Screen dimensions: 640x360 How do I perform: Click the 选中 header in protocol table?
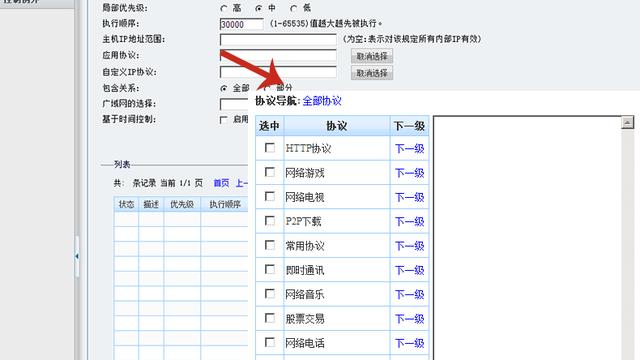point(269,126)
